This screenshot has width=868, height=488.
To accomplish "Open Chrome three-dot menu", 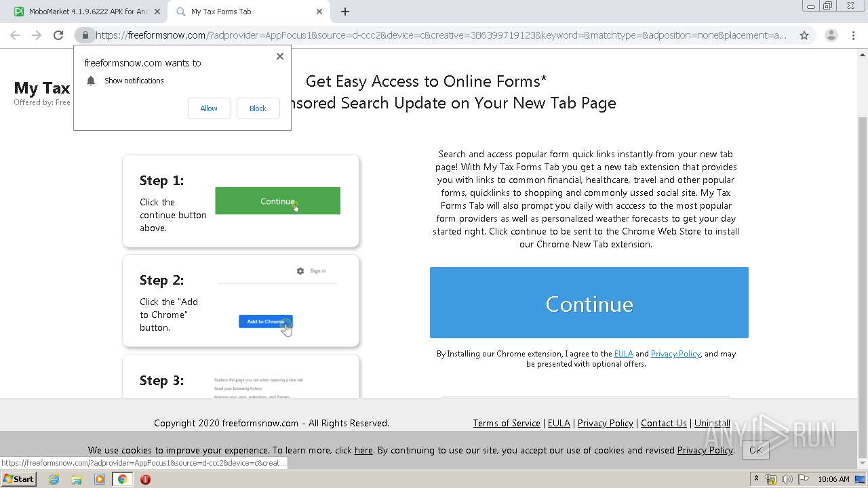I will (x=853, y=35).
